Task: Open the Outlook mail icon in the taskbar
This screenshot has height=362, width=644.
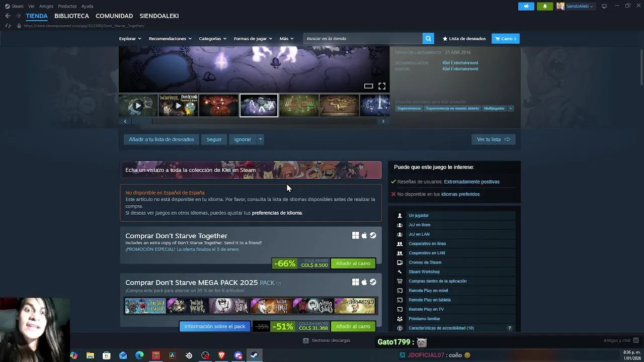Action: coord(123,355)
